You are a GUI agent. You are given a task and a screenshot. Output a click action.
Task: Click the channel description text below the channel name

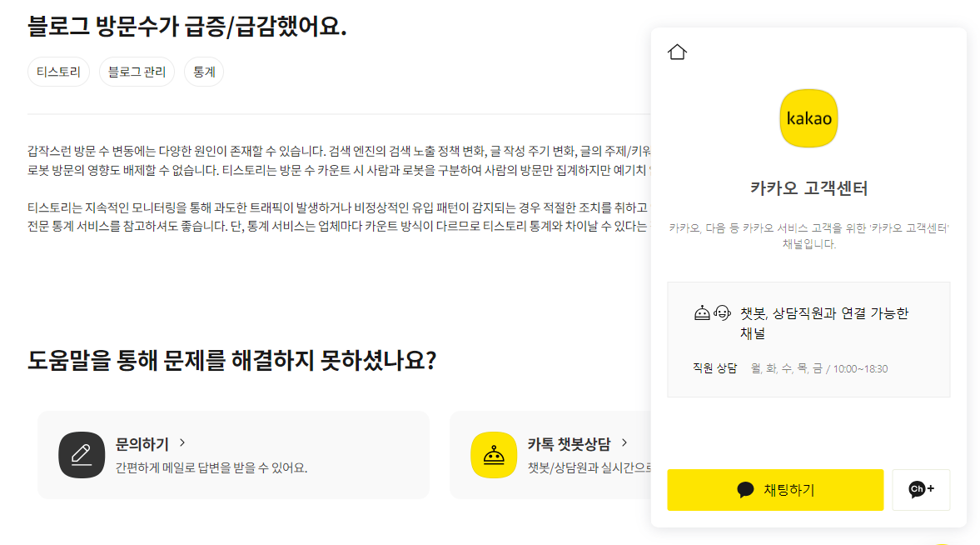808,233
